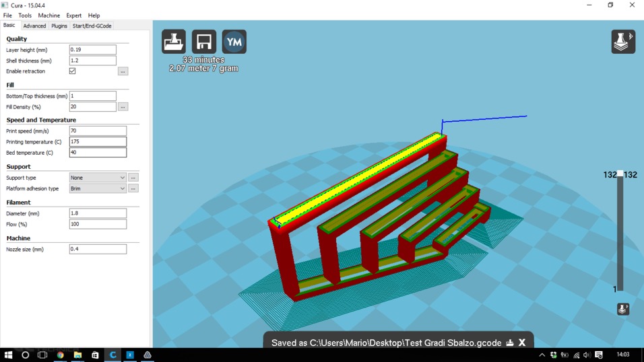Click the volume speaker tray icon
Image resolution: width=644 pixels, height=362 pixels.
[587, 355]
